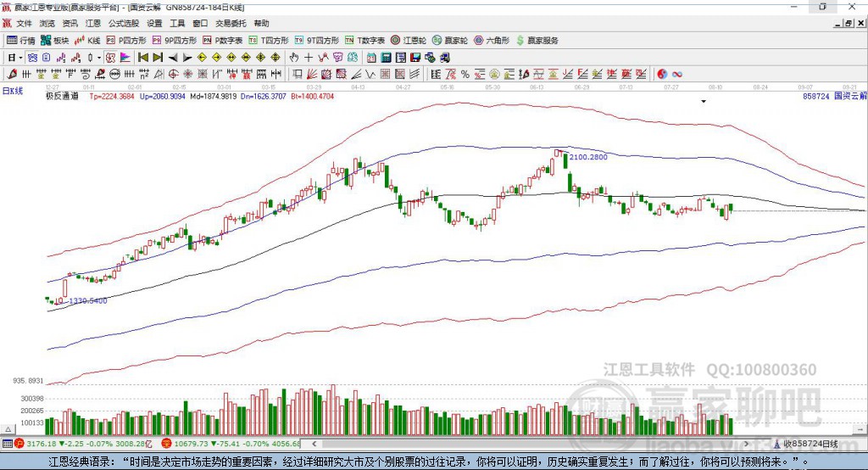Jump to first bar with skip-back icon
This screenshot has height=470, width=868.
[x=143, y=58]
